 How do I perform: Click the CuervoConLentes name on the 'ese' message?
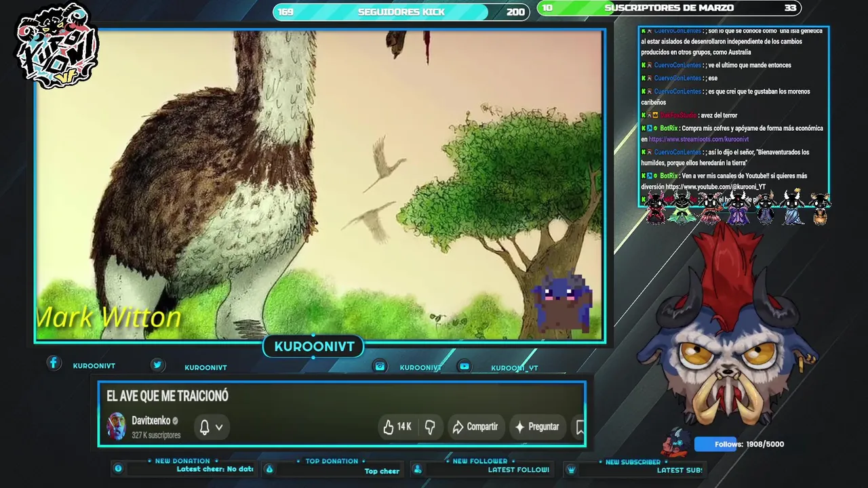tap(677, 78)
